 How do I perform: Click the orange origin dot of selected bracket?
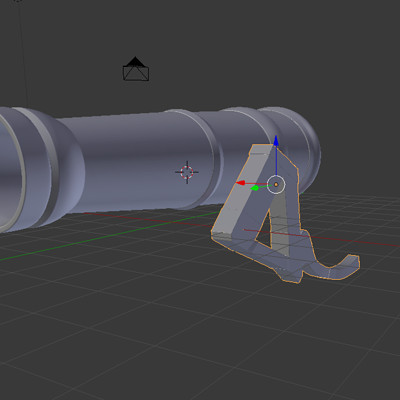tap(276, 184)
